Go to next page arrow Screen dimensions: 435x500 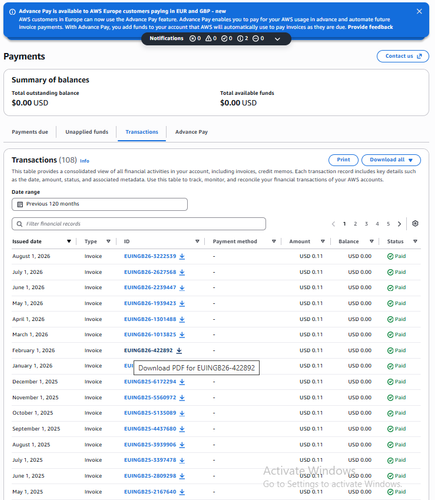click(x=399, y=224)
